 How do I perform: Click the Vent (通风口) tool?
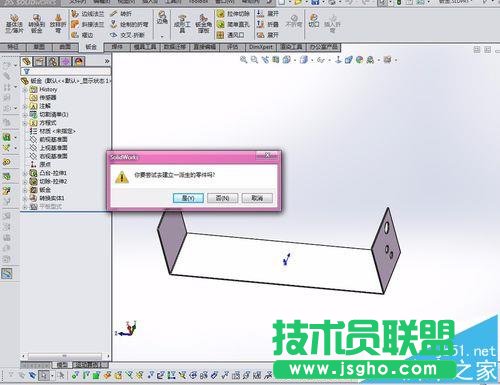[x=231, y=35]
